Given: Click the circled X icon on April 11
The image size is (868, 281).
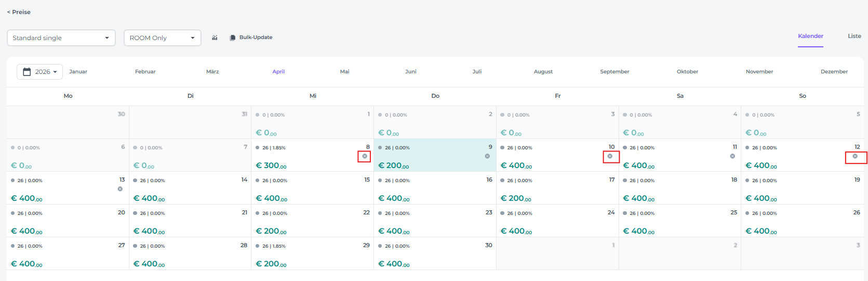Looking at the screenshot, I should pos(732,156).
